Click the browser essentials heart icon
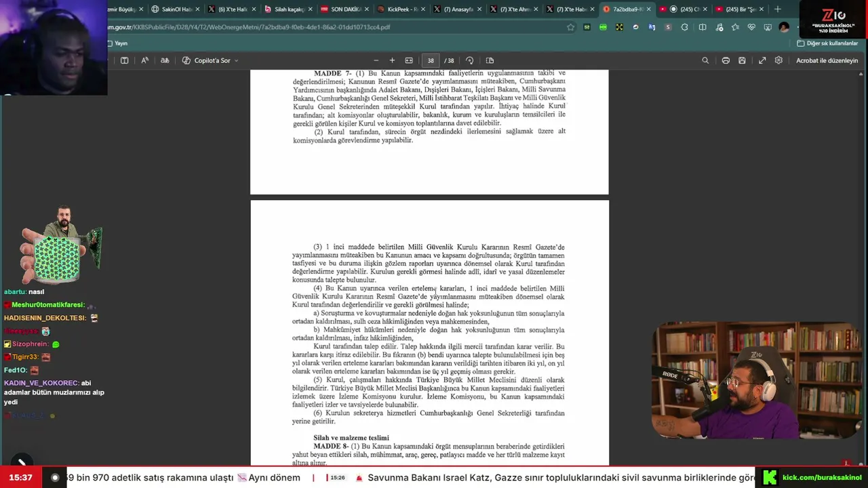This screenshot has height=488, width=868. click(751, 27)
